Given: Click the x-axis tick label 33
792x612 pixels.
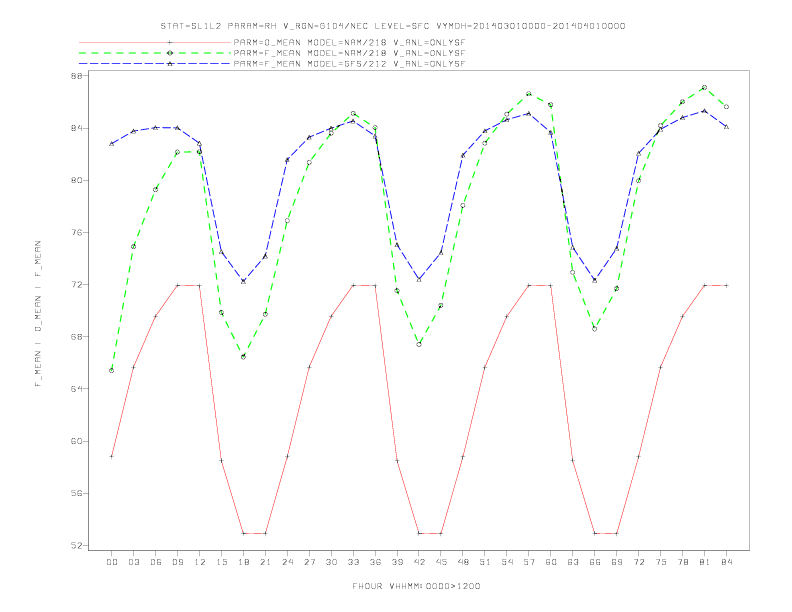Looking at the screenshot, I should coord(353,562).
